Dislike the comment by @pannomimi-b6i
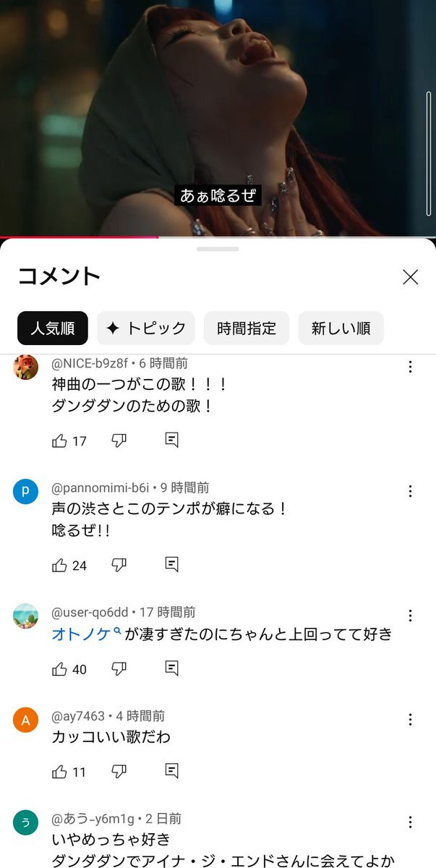The image size is (436, 868). (x=119, y=565)
